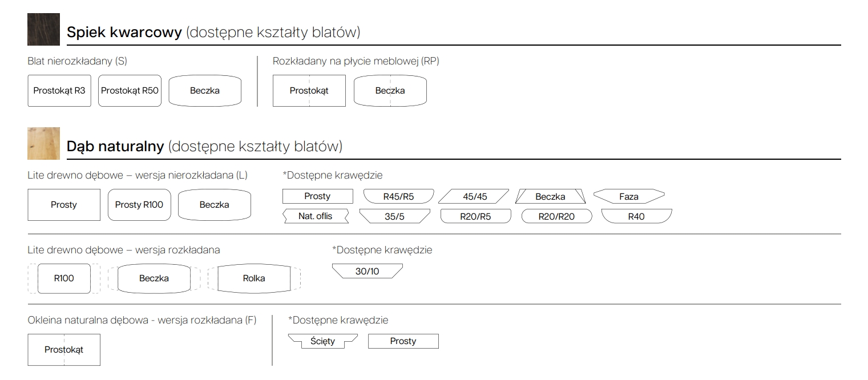Select the Nat. oflis edge profile
This screenshot has height=380, width=868.
click(x=316, y=216)
